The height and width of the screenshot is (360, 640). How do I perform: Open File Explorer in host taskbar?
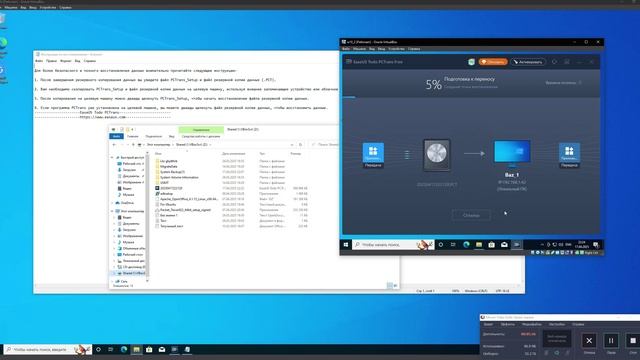136,349
